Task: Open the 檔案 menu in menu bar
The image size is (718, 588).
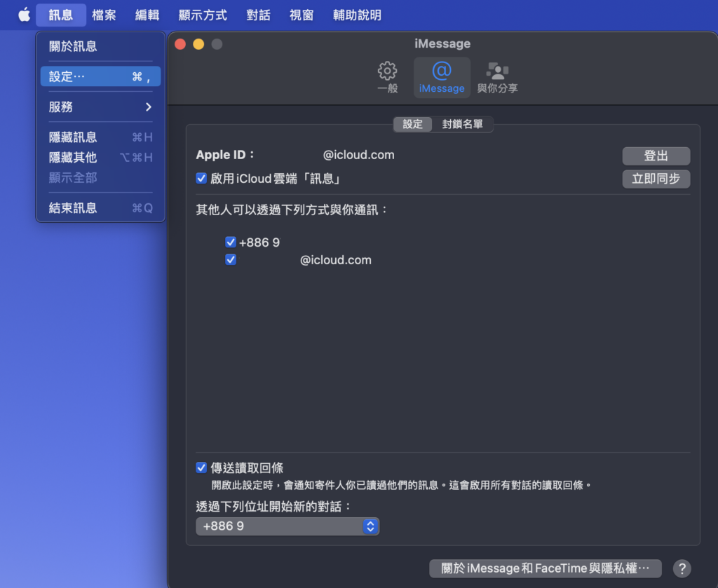Action: [104, 15]
